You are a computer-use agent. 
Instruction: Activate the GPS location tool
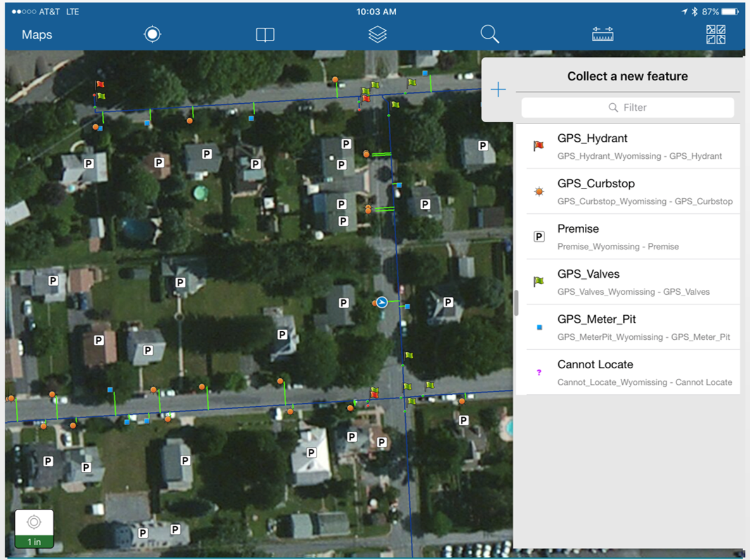(x=152, y=34)
